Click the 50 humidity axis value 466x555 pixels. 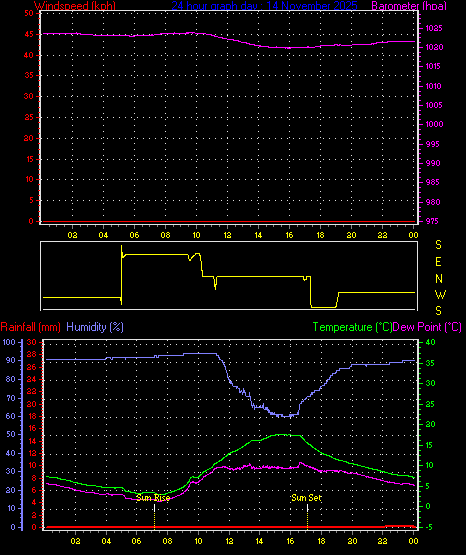tap(11, 434)
